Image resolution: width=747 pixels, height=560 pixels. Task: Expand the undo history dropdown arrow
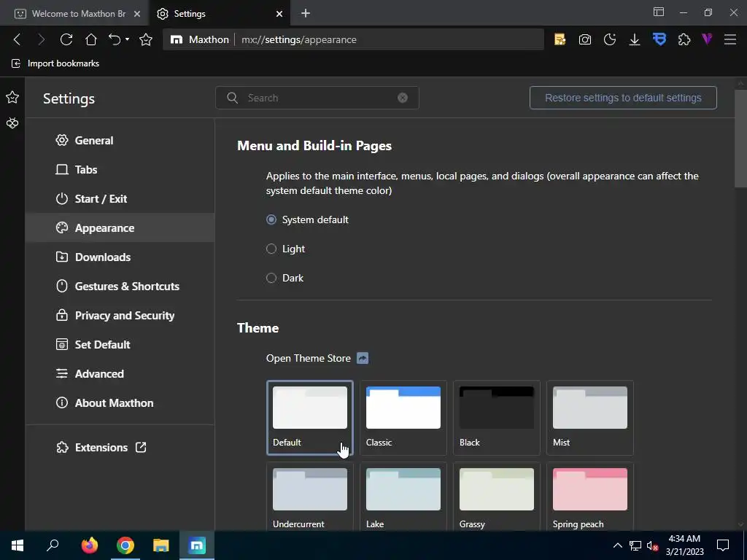click(x=127, y=39)
